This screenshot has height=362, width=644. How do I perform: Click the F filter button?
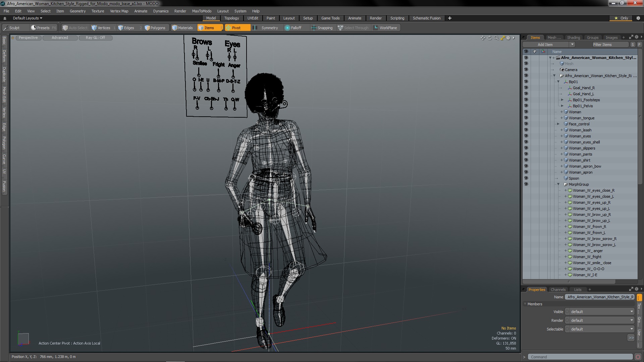pyautogui.click(x=639, y=45)
